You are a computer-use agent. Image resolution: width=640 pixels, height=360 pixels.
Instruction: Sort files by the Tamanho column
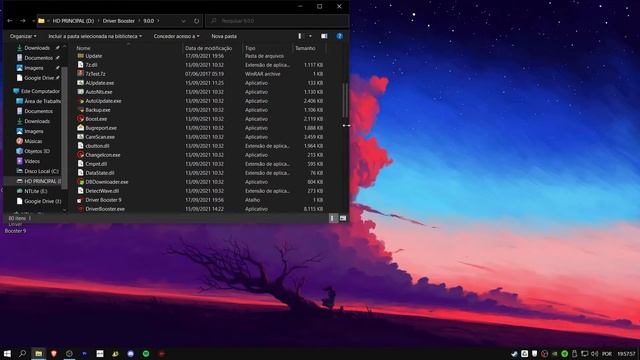pos(305,48)
